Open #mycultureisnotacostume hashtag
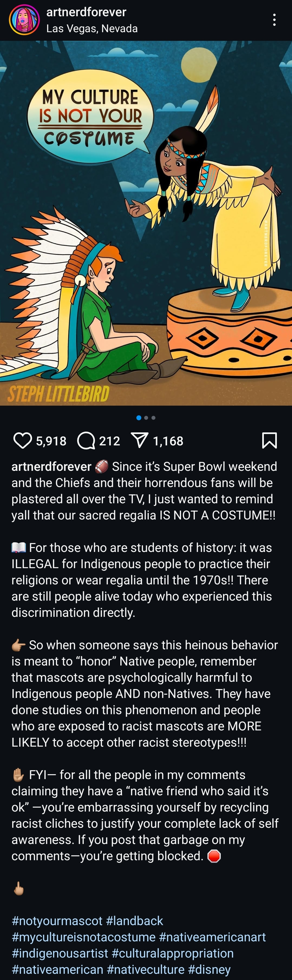This screenshot has width=292, height=980. 84,937
